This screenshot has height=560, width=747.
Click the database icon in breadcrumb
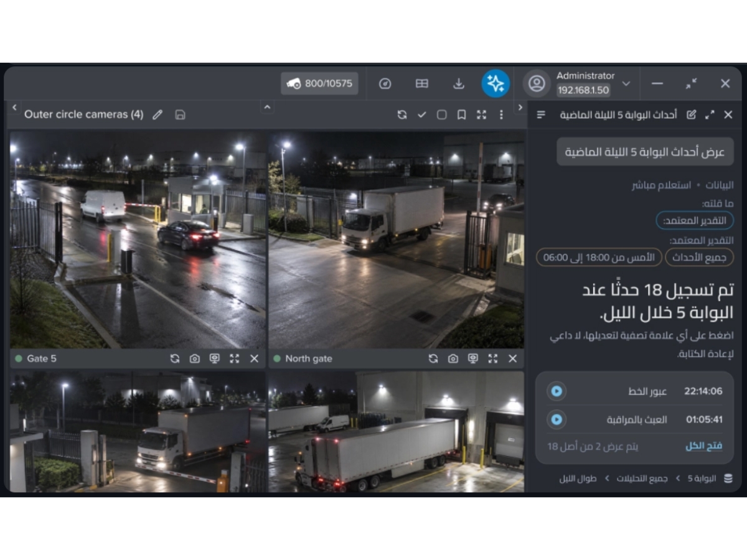click(x=728, y=478)
